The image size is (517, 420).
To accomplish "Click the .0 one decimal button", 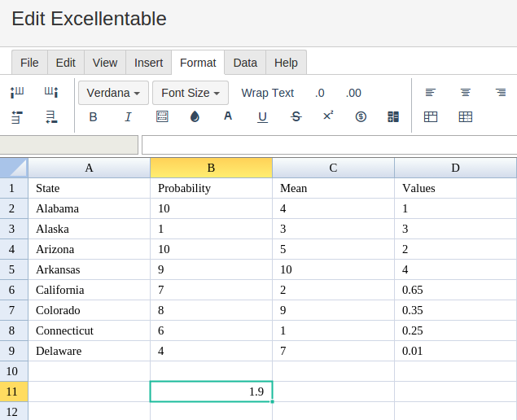I will tap(319, 93).
